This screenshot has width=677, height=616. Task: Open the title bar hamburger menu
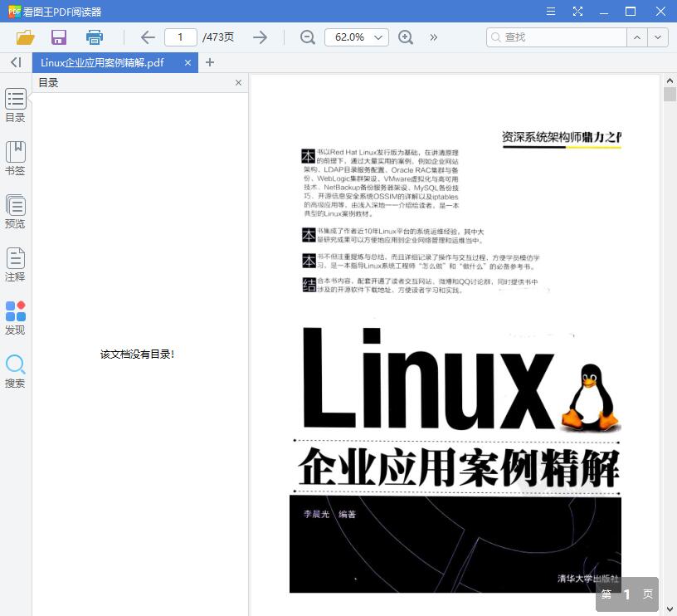pyautogui.click(x=551, y=12)
